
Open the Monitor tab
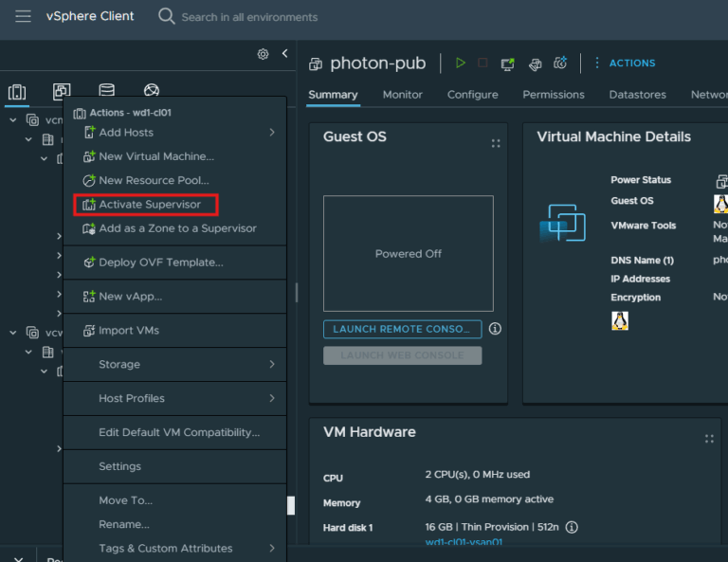403,95
